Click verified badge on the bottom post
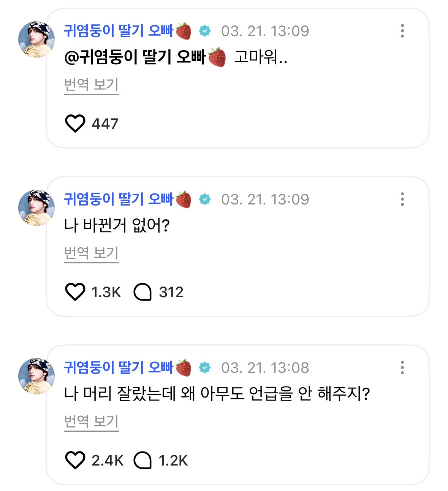This screenshot has width=448, height=491. 205,367
